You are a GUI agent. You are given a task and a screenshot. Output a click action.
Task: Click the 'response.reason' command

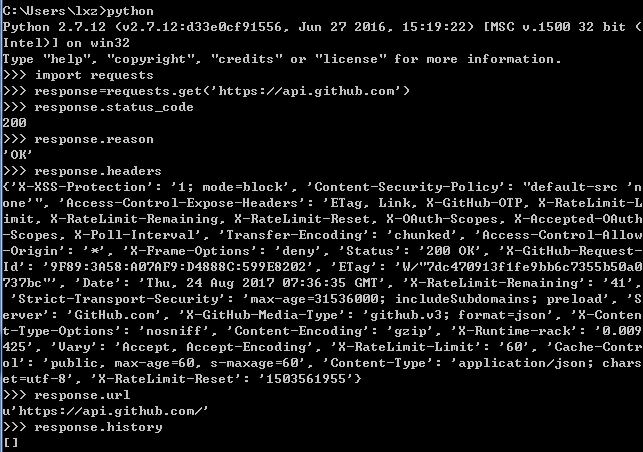coord(94,139)
